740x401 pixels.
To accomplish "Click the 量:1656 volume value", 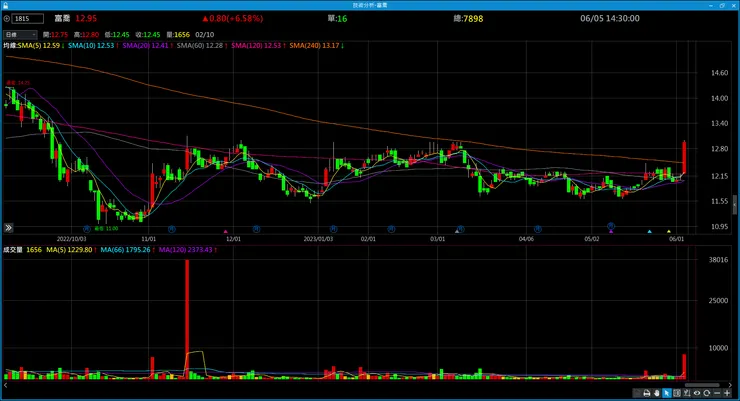I will click(x=178, y=35).
